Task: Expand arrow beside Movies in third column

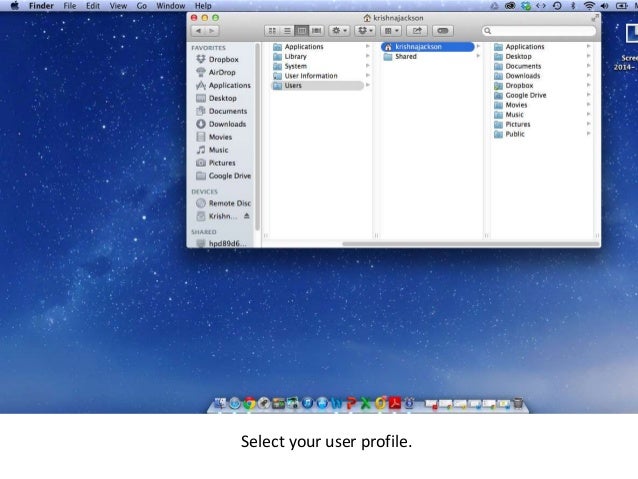Action: (588, 105)
